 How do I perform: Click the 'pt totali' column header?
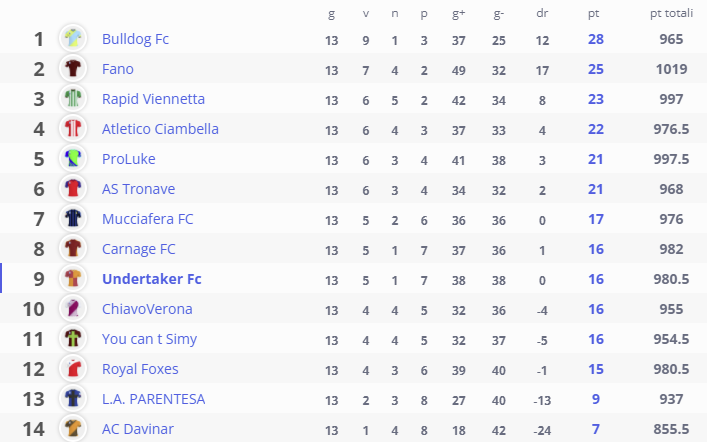point(671,14)
